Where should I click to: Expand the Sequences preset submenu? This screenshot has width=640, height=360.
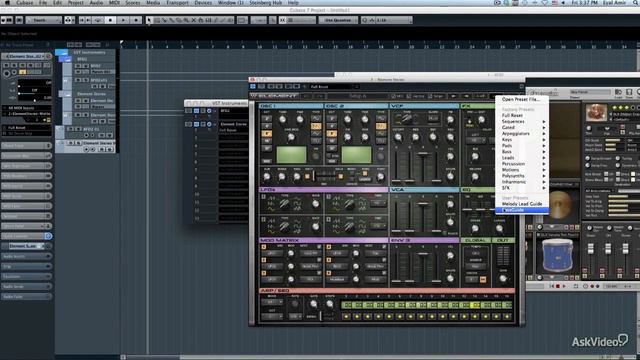click(x=522, y=122)
